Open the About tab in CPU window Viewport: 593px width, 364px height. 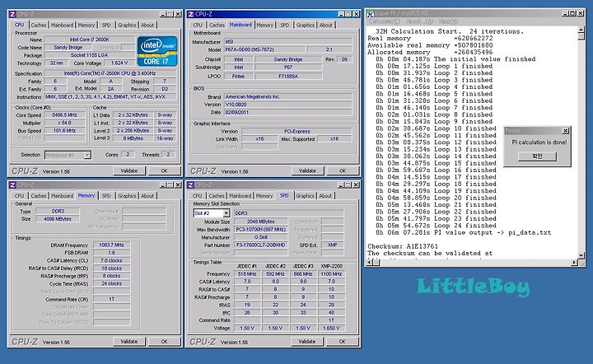coord(147,25)
